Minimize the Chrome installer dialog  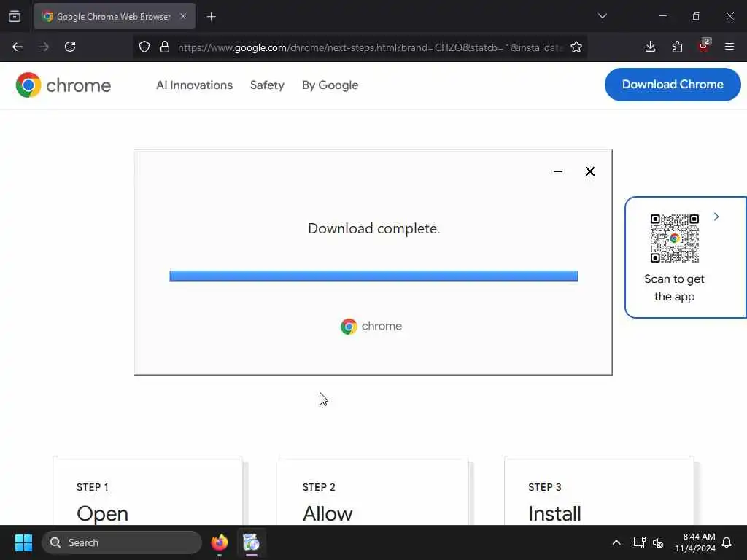pyautogui.click(x=558, y=171)
